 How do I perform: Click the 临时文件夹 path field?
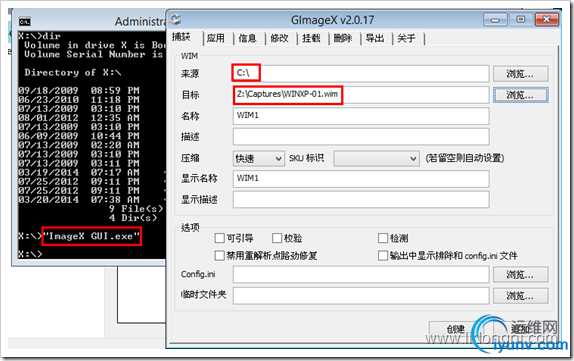(361, 295)
